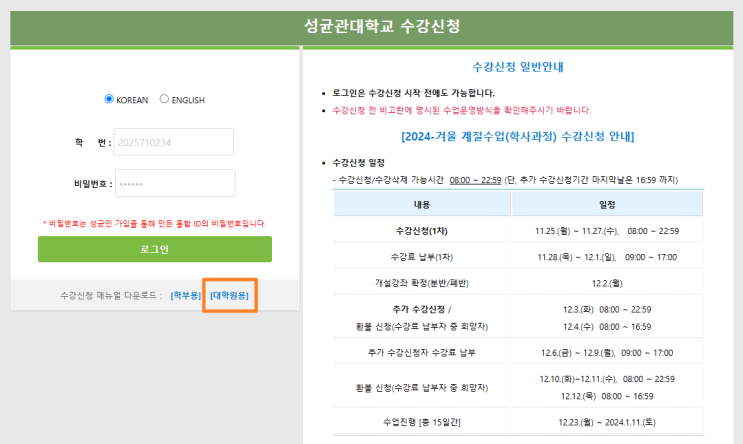Viewport: 743px width, 444px height.
Task: Select the KOREAN language radio button
Action: point(109,99)
